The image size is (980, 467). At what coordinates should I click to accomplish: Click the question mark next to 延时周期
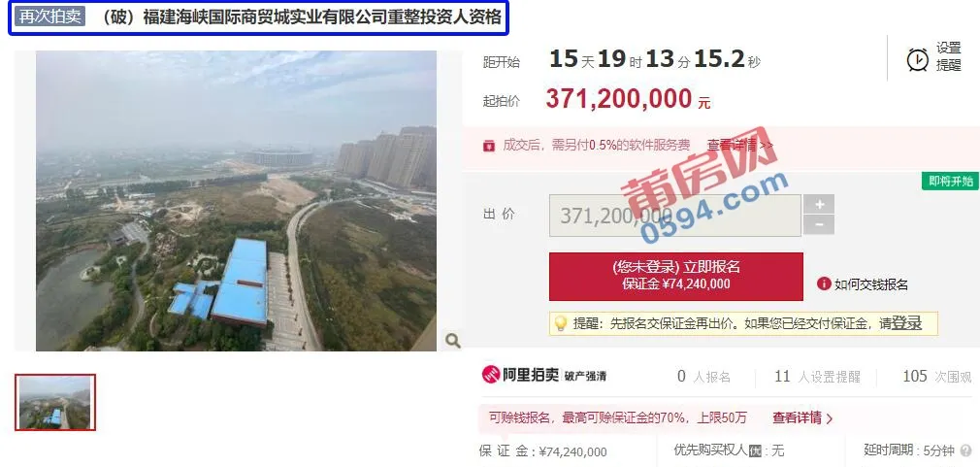tap(966, 450)
